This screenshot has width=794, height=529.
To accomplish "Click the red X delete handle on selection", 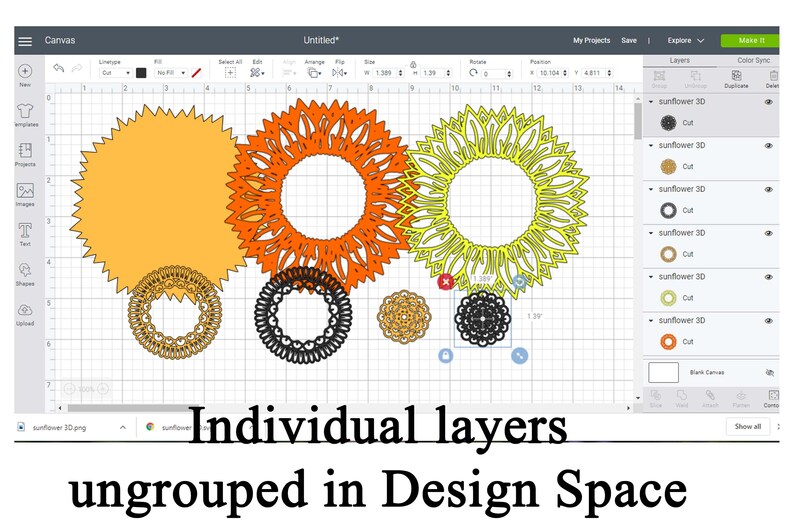I will pos(446,281).
